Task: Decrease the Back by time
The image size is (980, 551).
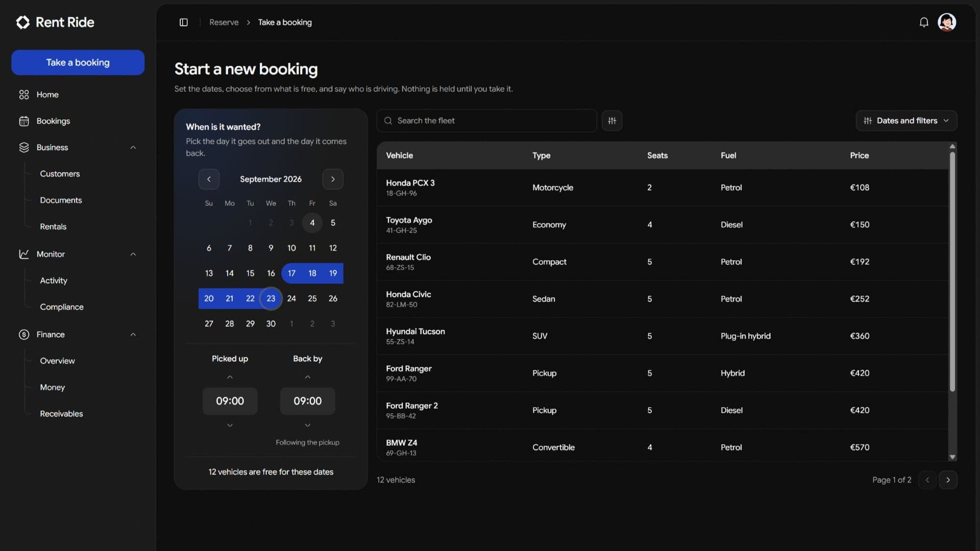Action: tap(307, 425)
